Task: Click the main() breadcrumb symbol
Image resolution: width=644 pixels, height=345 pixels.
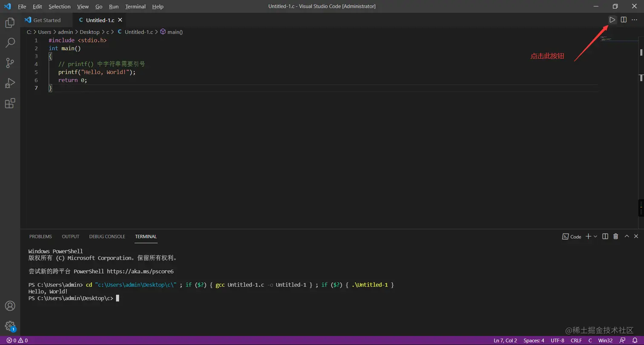Action: pyautogui.click(x=171, y=32)
